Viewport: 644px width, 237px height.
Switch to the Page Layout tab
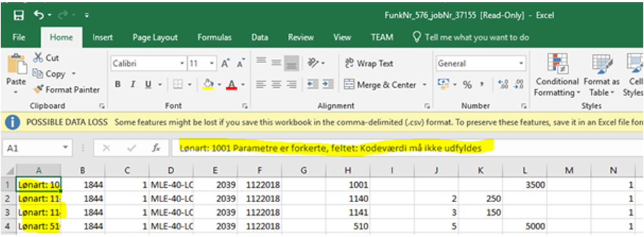pyautogui.click(x=155, y=37)
